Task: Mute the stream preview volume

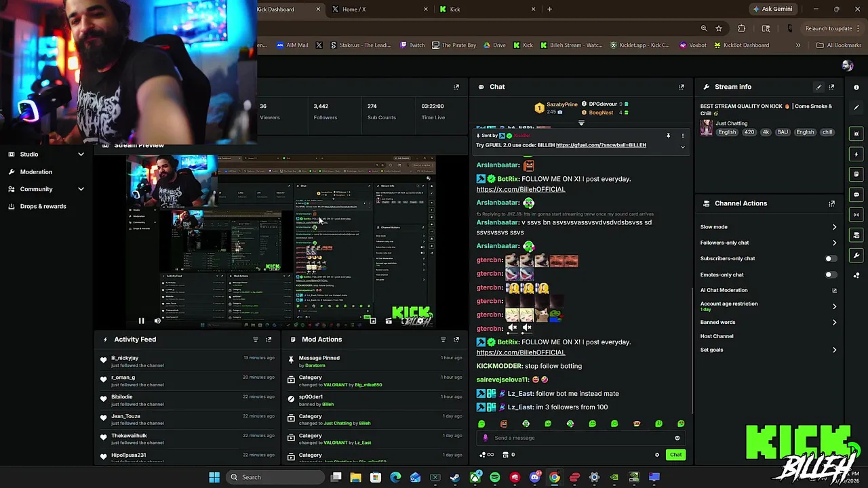Action: tap(157, 321)
